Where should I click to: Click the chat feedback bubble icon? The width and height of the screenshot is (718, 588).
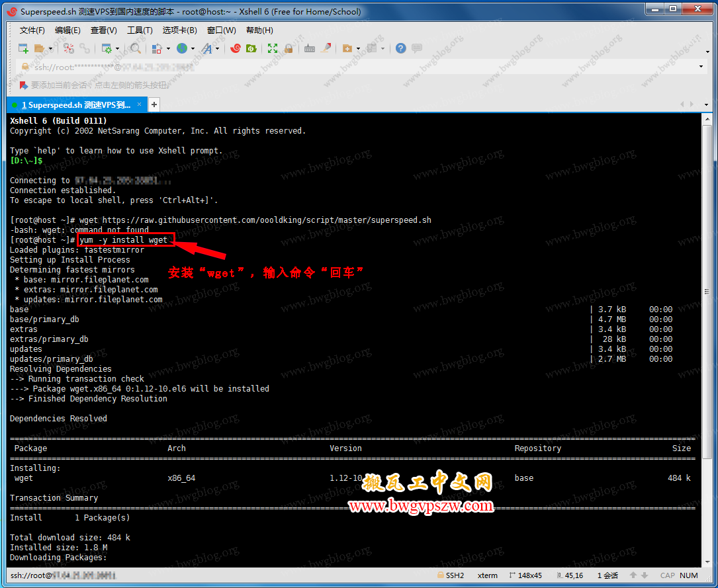point(417,48)
